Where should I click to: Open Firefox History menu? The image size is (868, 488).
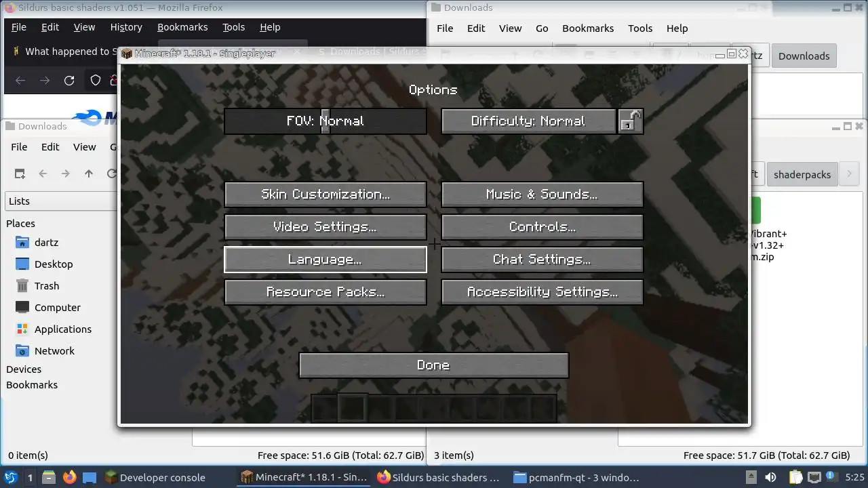point(126,27)
